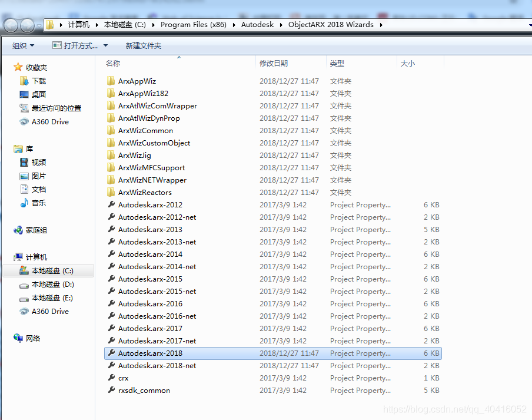Open A360 Drive under 计算机
This screenshot has width=532, height=420.
(x=50, y=312)
